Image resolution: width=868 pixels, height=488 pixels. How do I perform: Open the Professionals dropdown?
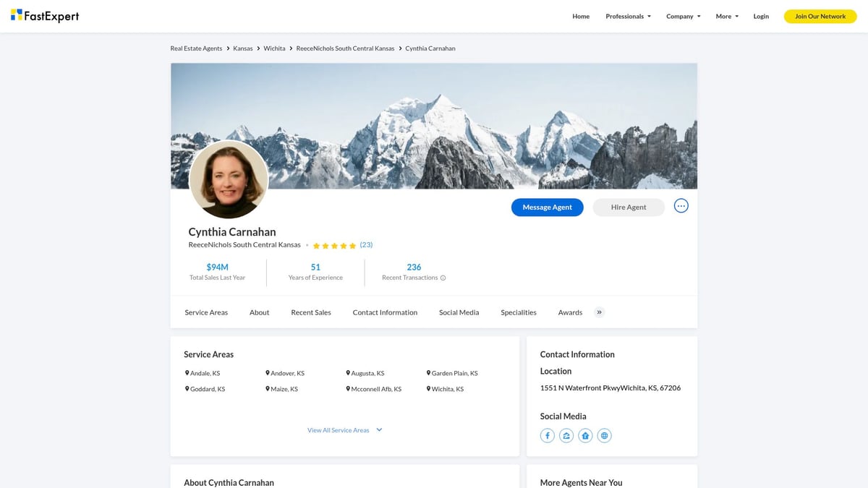[627, 16]
